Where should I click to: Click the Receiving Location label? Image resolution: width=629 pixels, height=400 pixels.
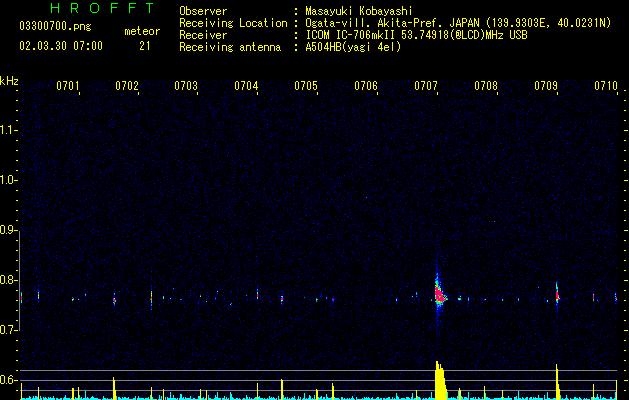point(233,23)
